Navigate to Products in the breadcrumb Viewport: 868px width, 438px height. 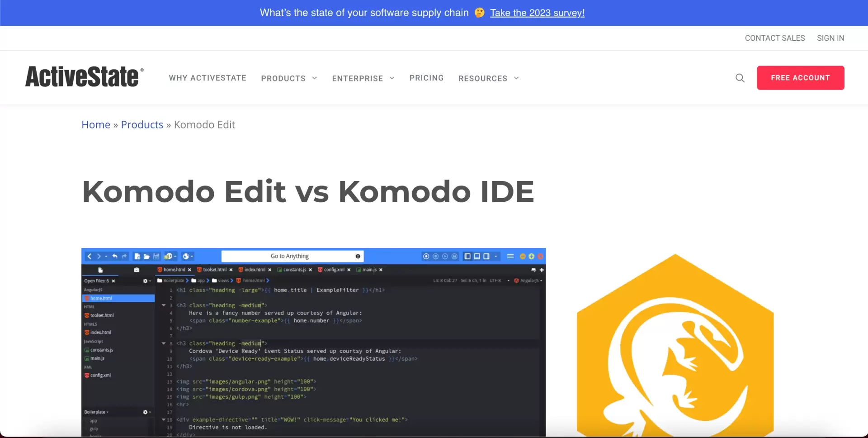tap(142, 124)
